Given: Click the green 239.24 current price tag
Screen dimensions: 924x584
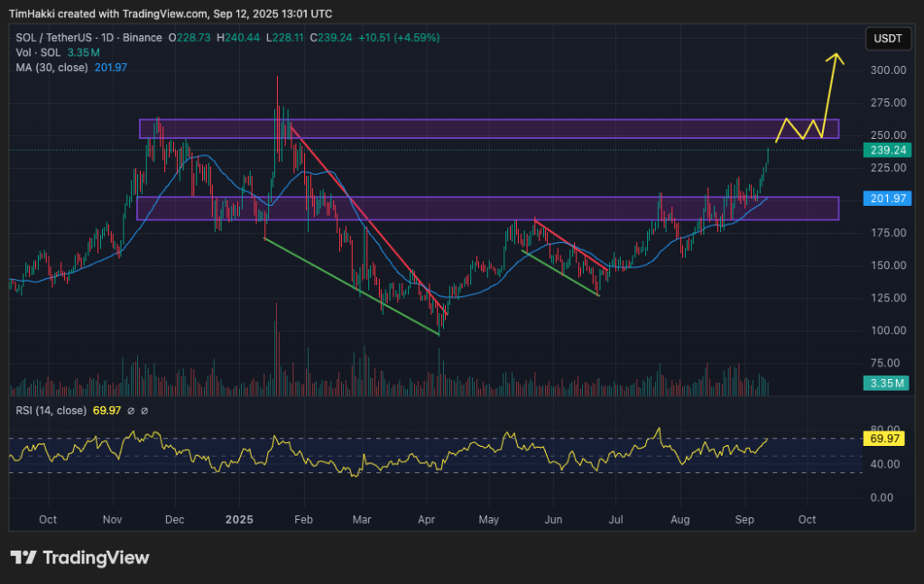Looking at the screenshot, I should pyautogui.click(x=885, y=150).
